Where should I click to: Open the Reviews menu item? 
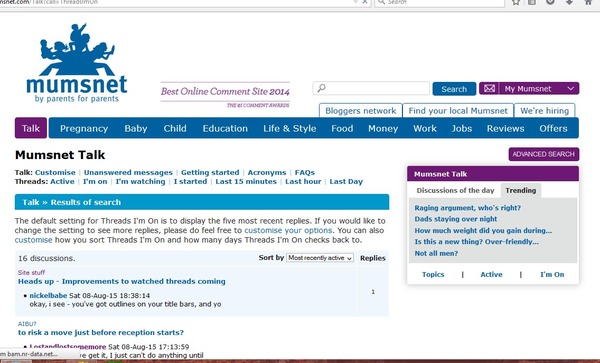505,129
